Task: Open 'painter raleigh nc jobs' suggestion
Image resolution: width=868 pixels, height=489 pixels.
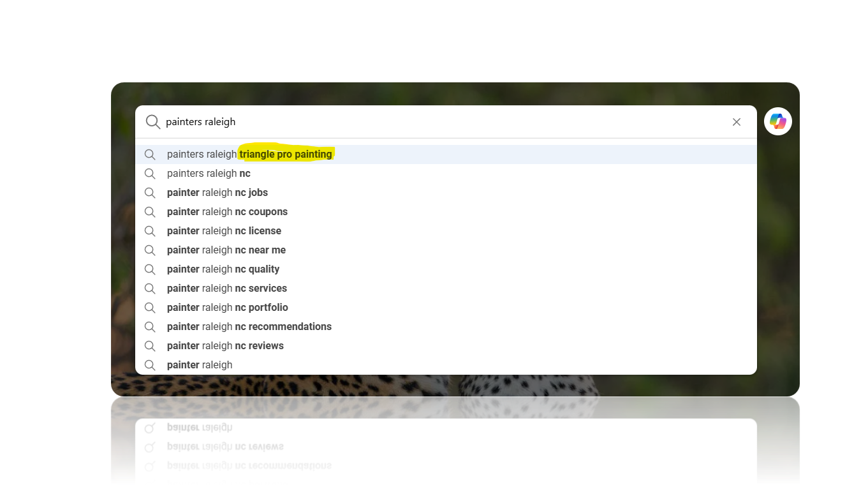Action: [217, 193]
